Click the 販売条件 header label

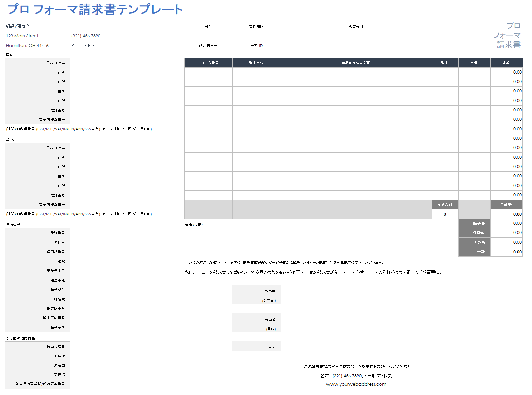356,26
